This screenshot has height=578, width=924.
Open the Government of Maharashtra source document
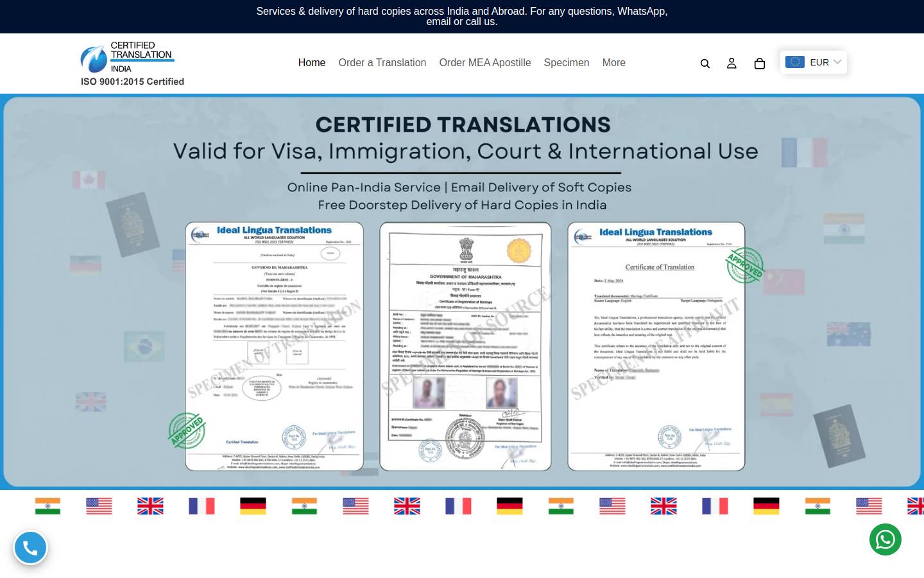click(465, 347)
